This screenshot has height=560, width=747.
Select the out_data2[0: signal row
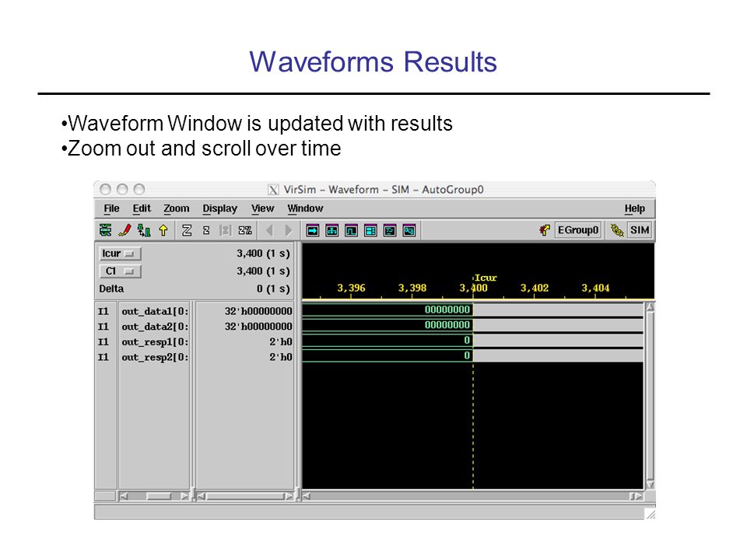[x=155, y=327]
